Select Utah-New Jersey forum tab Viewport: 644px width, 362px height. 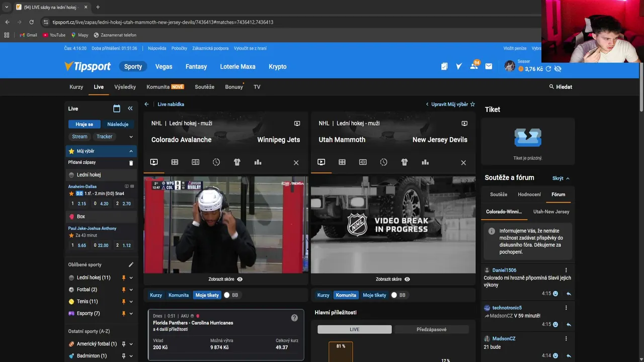(x=551, y=212)
